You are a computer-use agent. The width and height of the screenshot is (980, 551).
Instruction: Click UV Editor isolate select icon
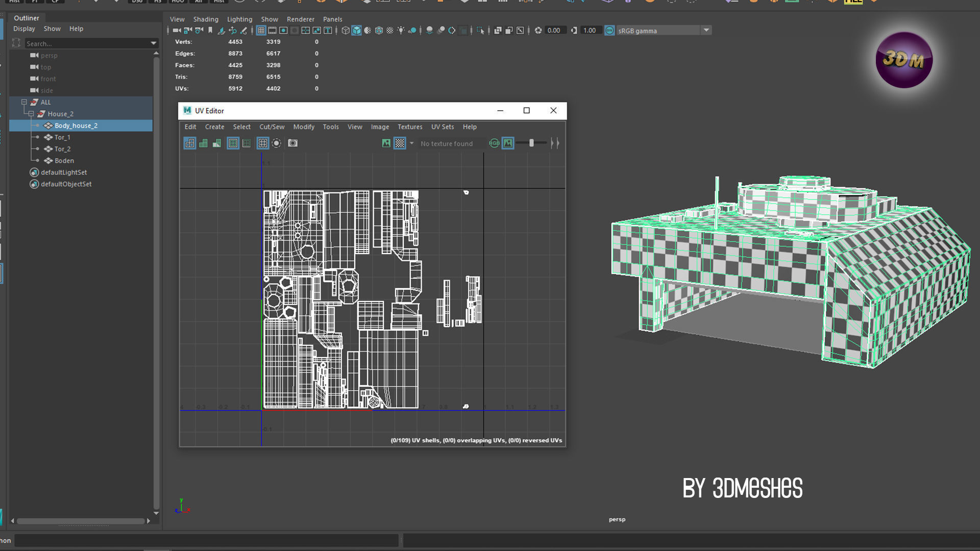pyautogui.click(x=276, y=143)
